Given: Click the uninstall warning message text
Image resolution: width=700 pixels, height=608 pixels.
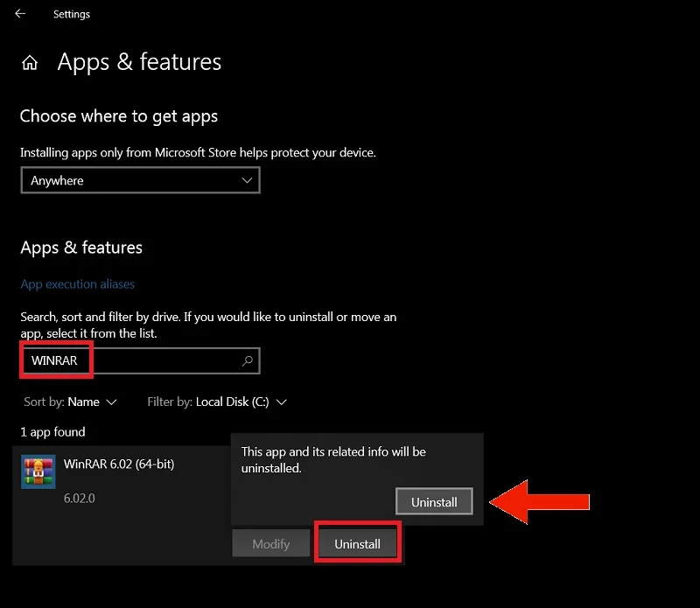Looking at the screenshot, I should coord(333,460).
